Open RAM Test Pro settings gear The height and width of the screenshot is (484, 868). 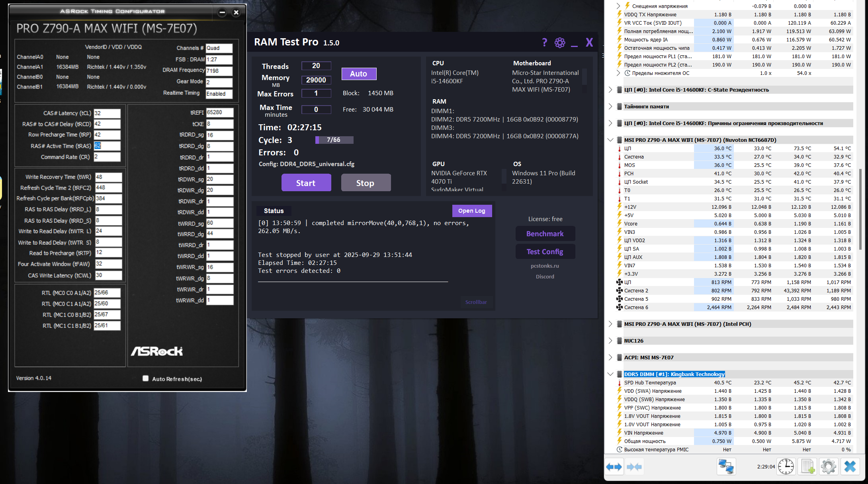click(x=560, y=43)
